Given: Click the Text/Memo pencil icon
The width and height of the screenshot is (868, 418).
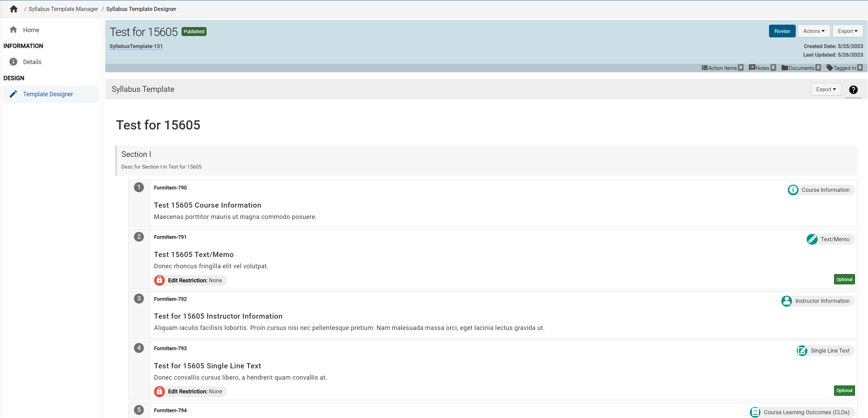Looking at the screenshot, I should [812, 239].
